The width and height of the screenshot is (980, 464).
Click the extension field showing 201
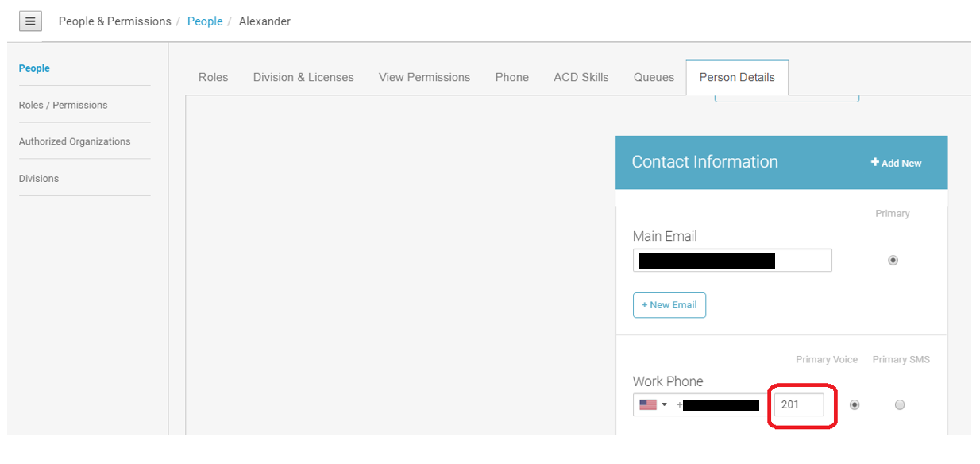[799, 404]
